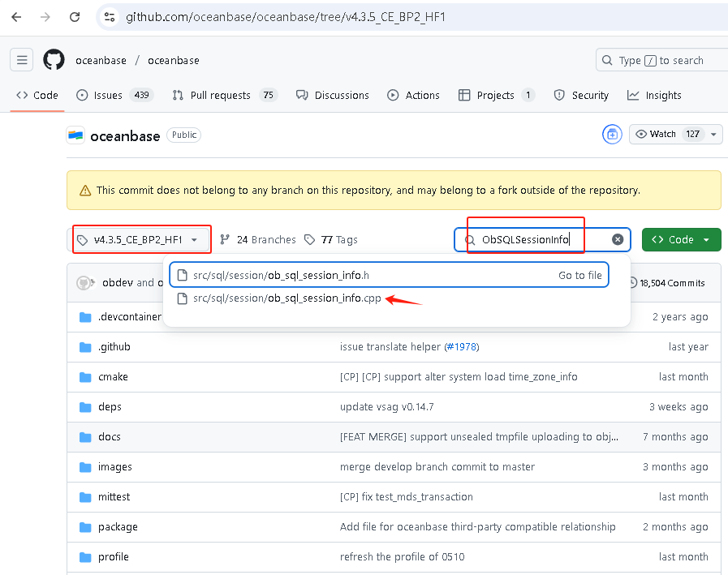728x575 pixels.
Task: Open the .devcontainer folder
Action: 130,317
